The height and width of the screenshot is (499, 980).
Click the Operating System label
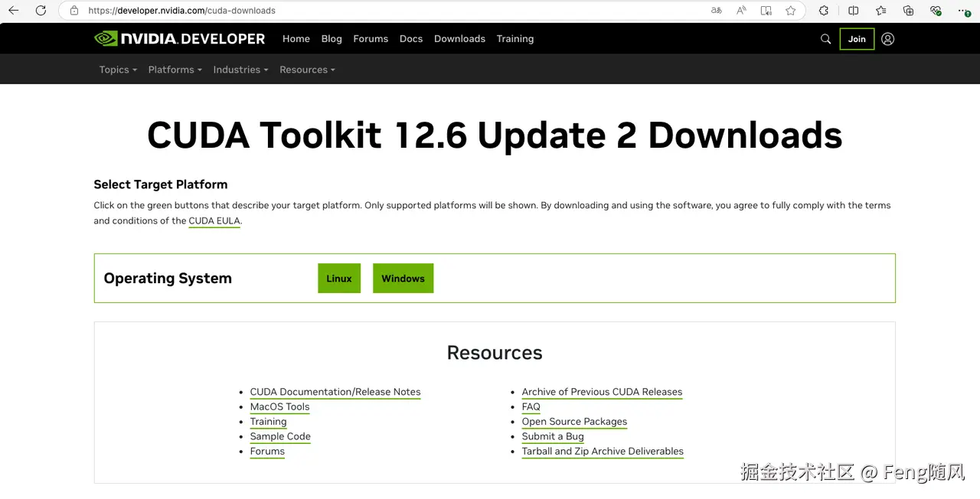pyautogui.click(x=168, y=279)
